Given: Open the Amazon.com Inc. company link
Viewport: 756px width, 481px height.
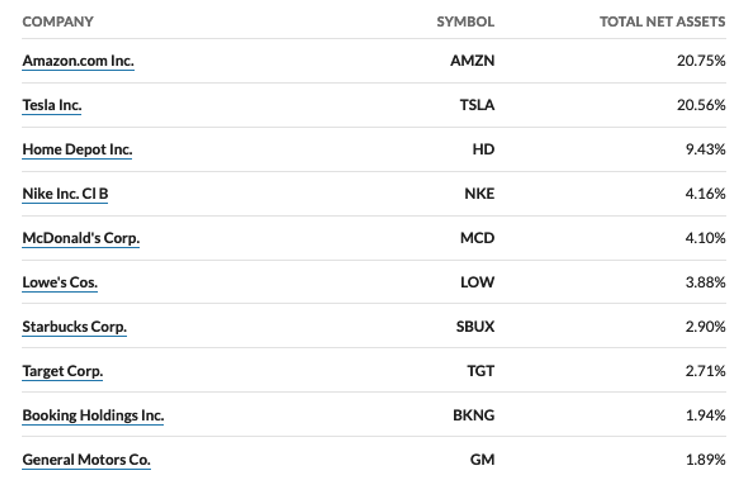Looking at the screenshot, I should (x=78, y=61).
